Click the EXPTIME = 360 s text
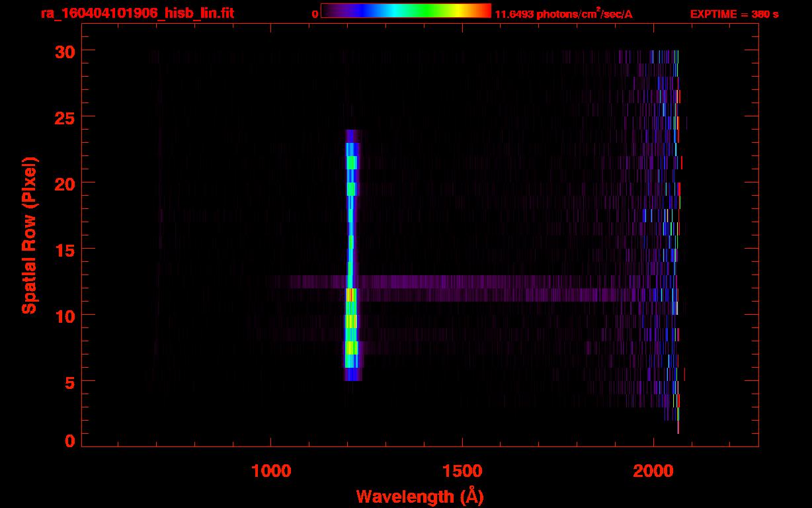 734,14
